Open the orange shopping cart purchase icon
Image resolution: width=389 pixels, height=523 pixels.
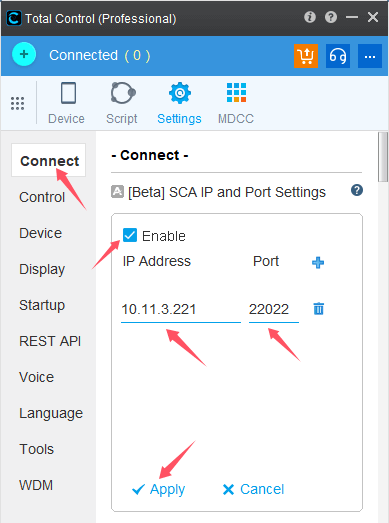pyautogui.click(x=306, y=56)
